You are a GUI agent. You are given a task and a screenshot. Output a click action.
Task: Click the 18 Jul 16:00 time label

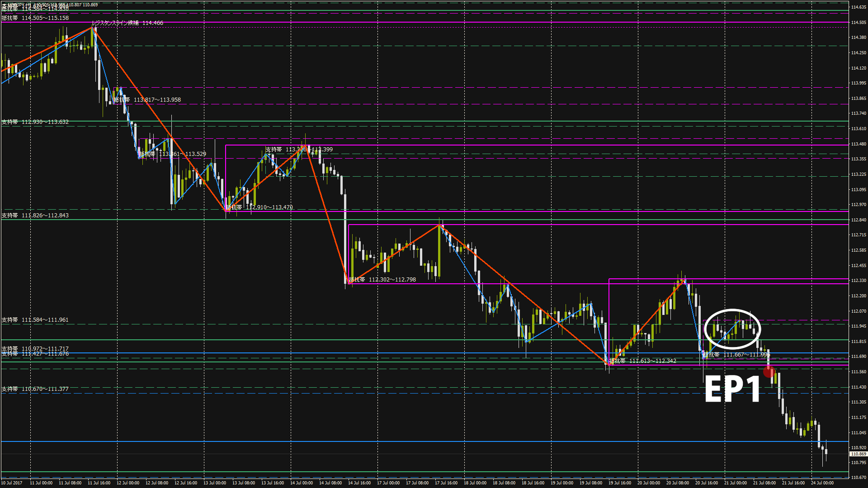click(533, 483)
